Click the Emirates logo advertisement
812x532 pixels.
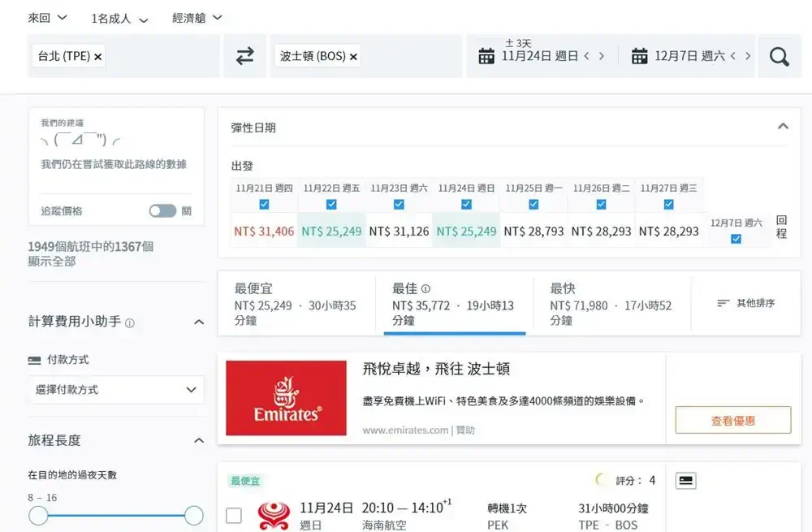coord(287,398)
